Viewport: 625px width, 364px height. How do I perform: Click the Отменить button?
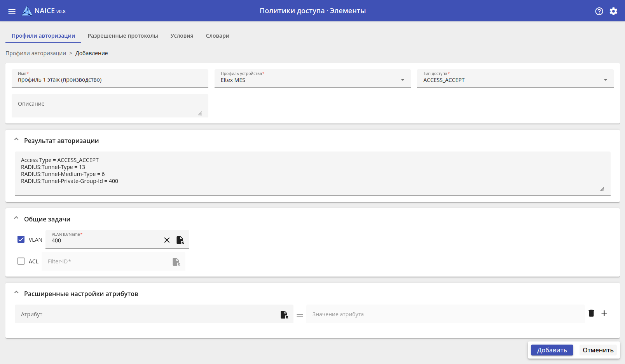click(x=598, y=350)
